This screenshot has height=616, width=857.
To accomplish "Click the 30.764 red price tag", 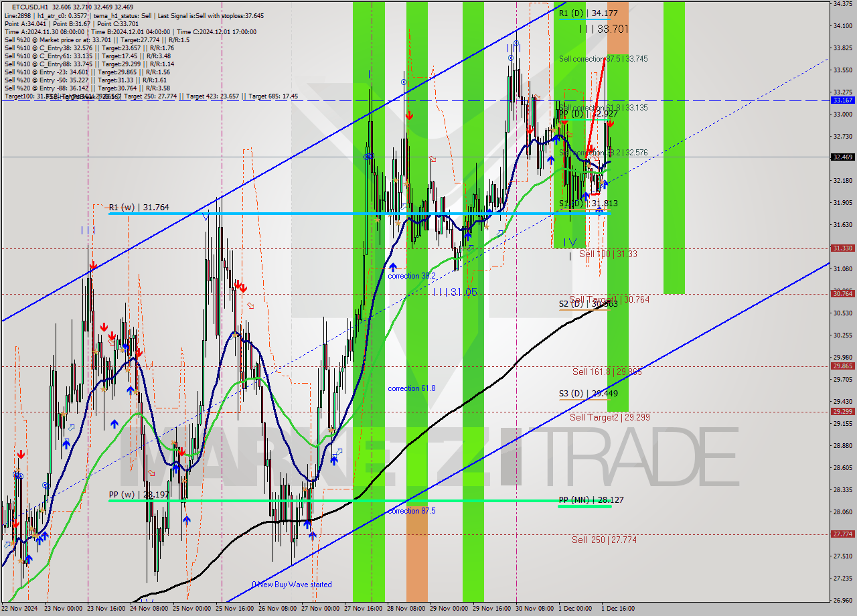I will (842, 293).
